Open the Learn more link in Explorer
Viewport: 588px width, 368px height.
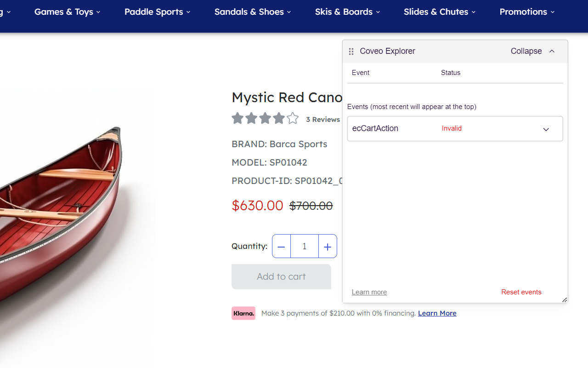[x=369, y=292]
